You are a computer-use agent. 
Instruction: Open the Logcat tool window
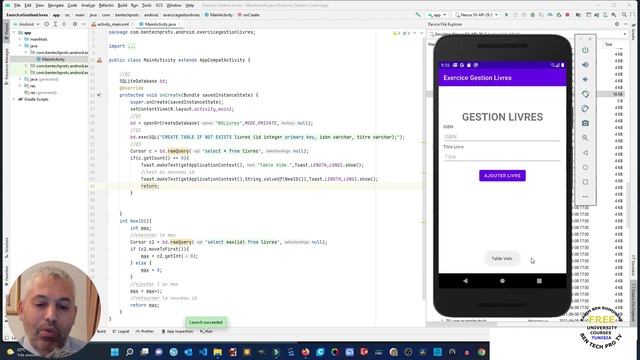tap(121, 331)
